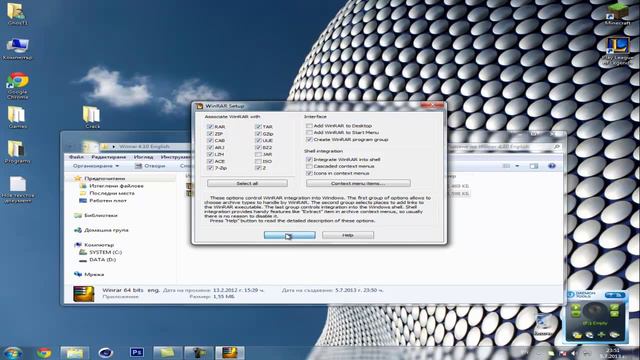Open the Google Chrome desktop shortcut
The image size is (640, 360).
point(18,85)
